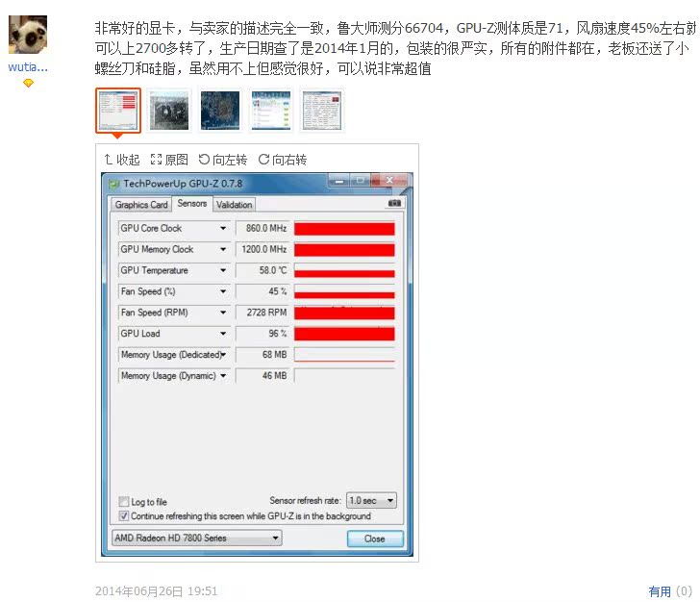Viewport: 700px width, 602px height.
Task: Expand the GPU Memory Clock dropdown
Action: [223, 249]
